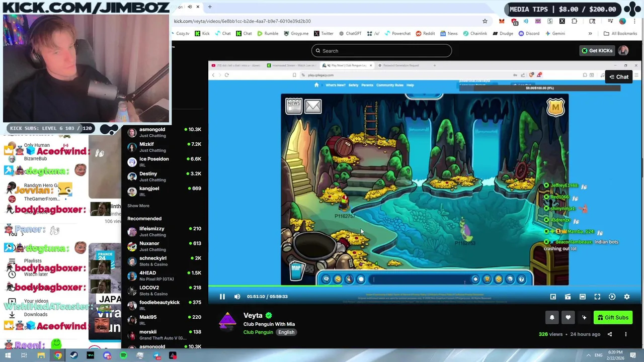Click sparkle button beside Gift Subs

point(584,318)
